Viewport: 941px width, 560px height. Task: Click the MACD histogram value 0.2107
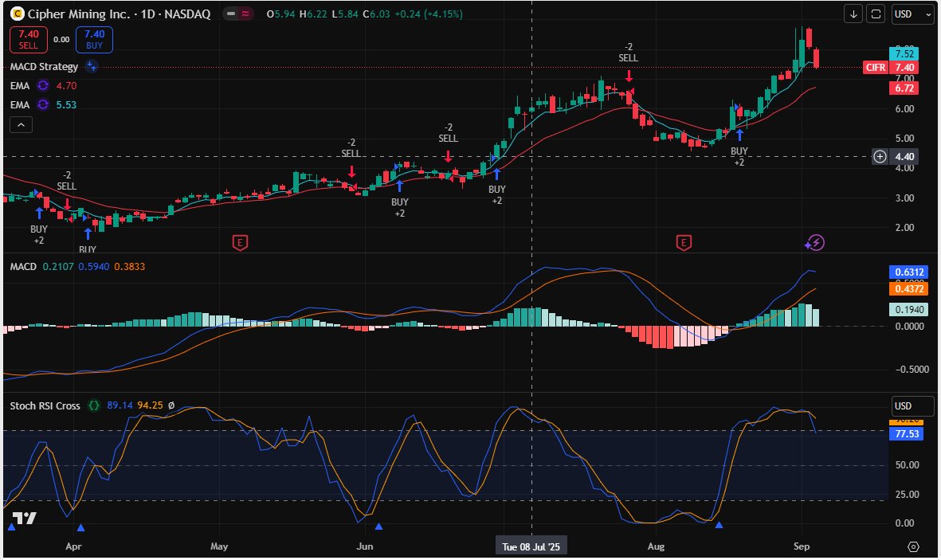coord(58,267)
